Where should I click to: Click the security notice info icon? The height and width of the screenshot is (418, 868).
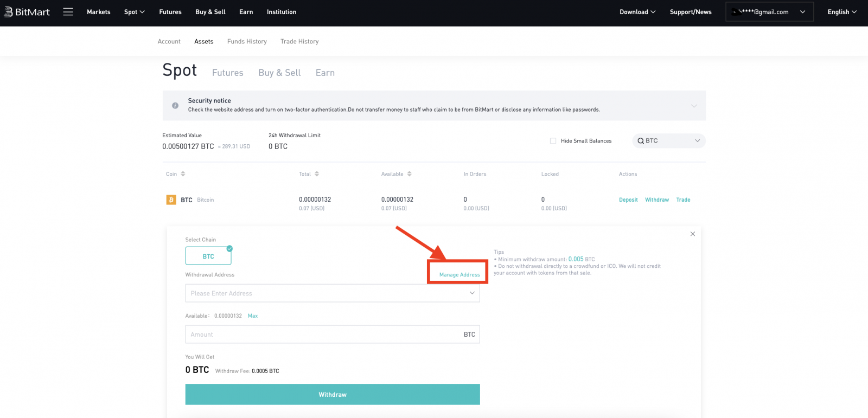(x=175, y=106)
